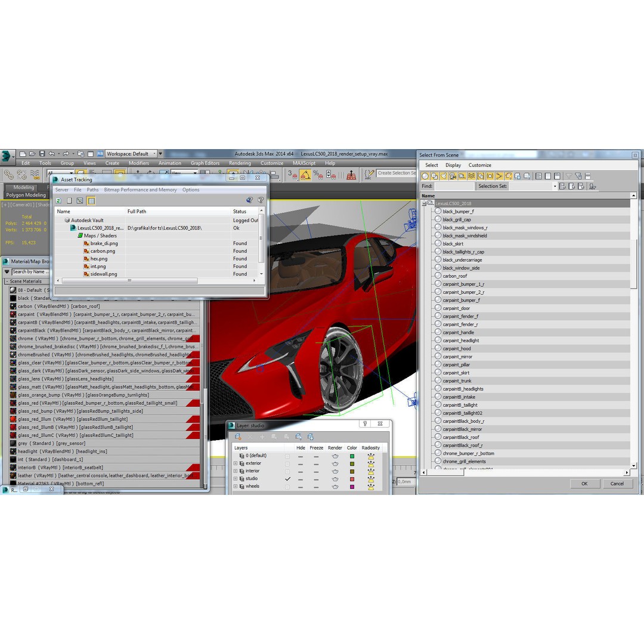The image size is (644, 644).
Task: Click the magenta color swatch of wheels layer
Action: coord(352,487)
